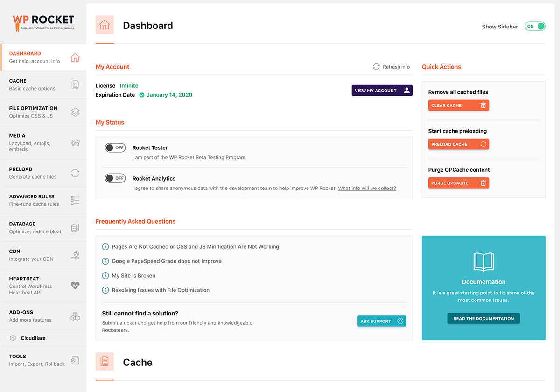Click the Refresh info circular arrows icon
Viewport: 560px width, 392px height.
click(x=376, y=67)
